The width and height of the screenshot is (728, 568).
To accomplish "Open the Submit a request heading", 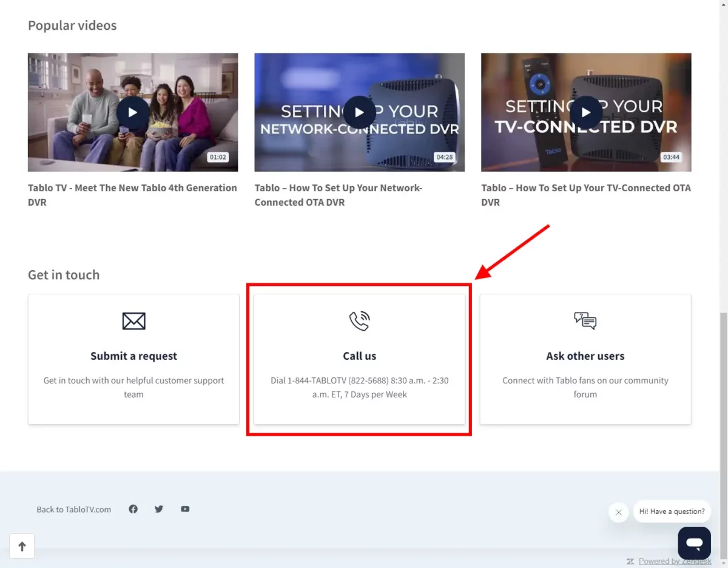I will click(x=133, y=356).
